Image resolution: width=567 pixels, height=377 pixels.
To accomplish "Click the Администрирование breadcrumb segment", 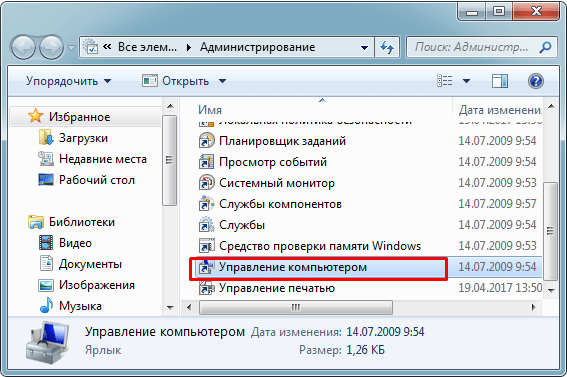I will [257, 47].
